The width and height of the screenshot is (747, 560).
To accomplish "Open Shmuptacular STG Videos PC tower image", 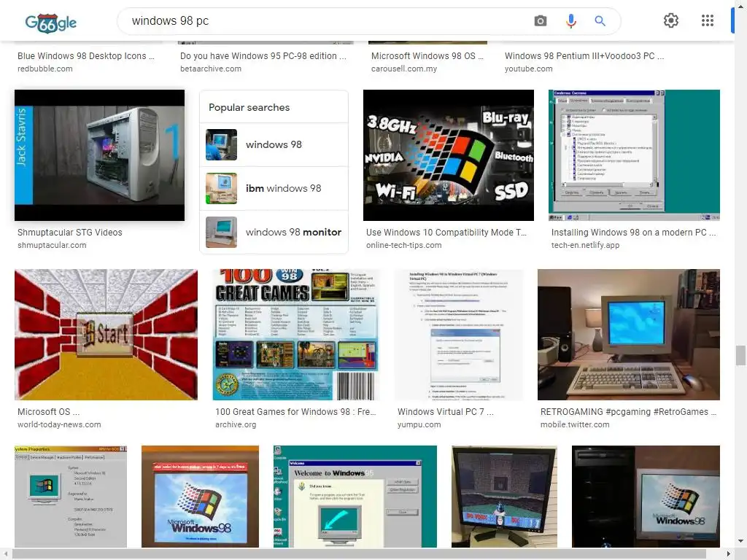I will tap(99, 155).
